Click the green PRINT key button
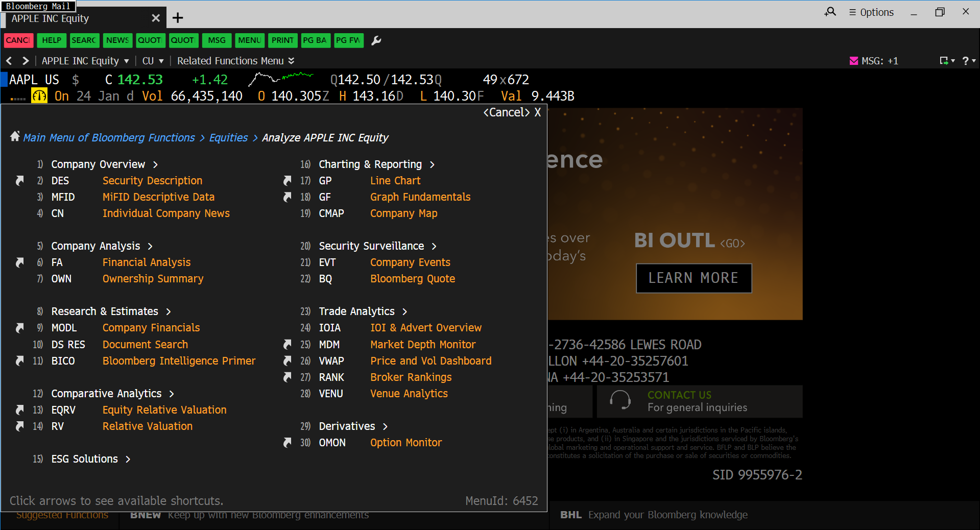The image size is (980, 530). (282, 40)
